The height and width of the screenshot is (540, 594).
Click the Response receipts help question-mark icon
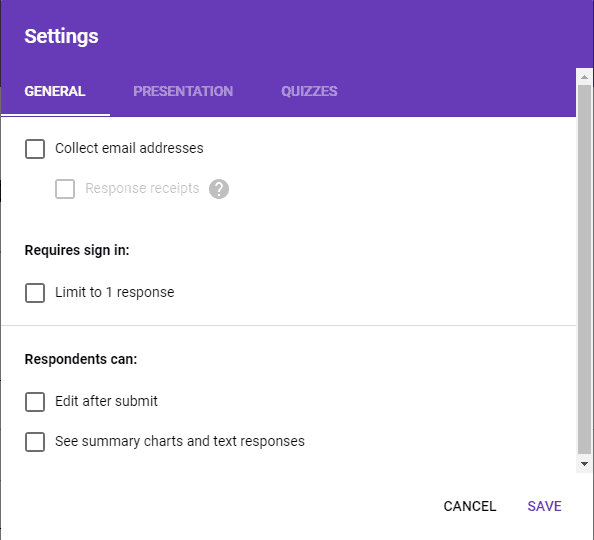(219, 189)
